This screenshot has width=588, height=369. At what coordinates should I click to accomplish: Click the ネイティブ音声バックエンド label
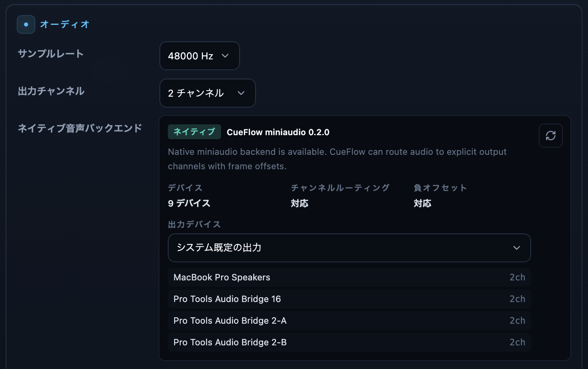point(80,128)
